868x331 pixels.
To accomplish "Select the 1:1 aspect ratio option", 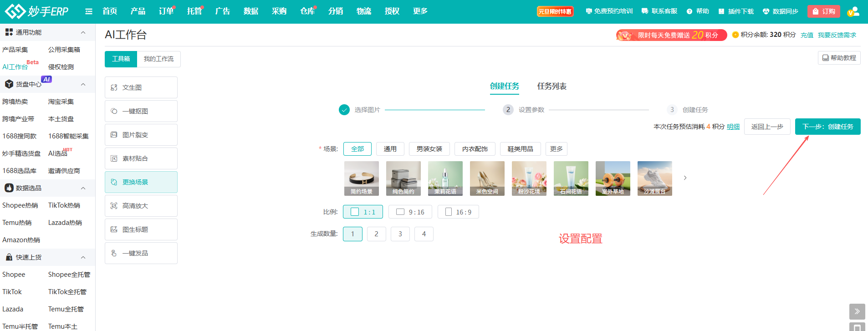I will (363, 212).
